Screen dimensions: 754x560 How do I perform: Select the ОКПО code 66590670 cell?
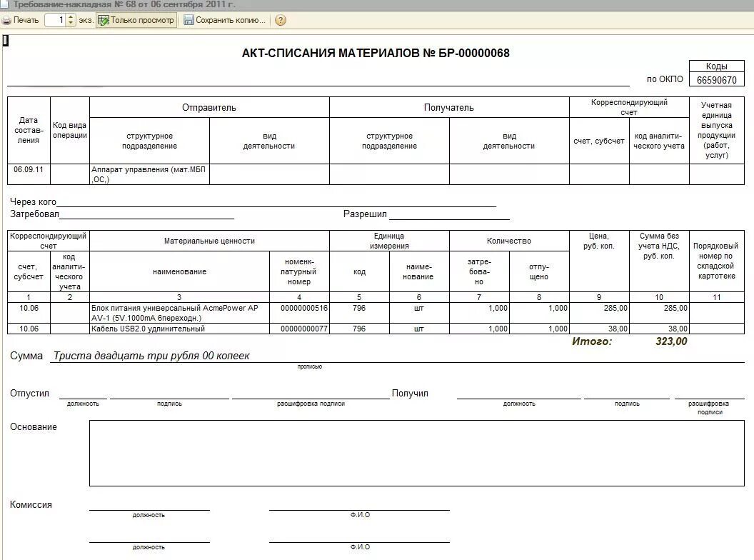pos(716,80)
